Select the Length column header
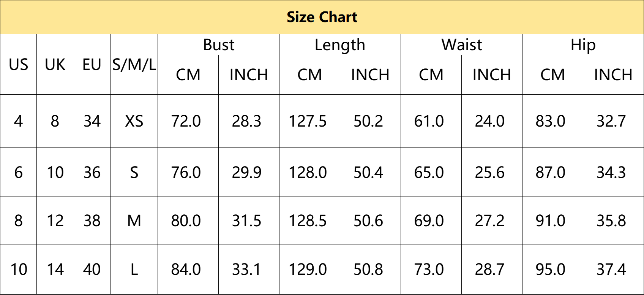The height and width of the screenshot is (295, 644). (340, 45)
